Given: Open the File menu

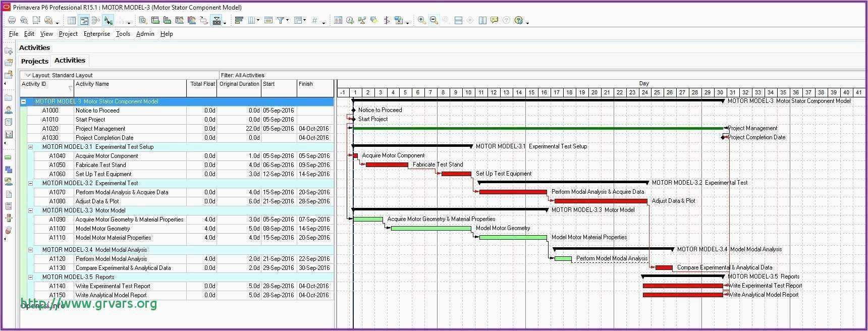Looking at the screenshot, I should tap(14, 34).
